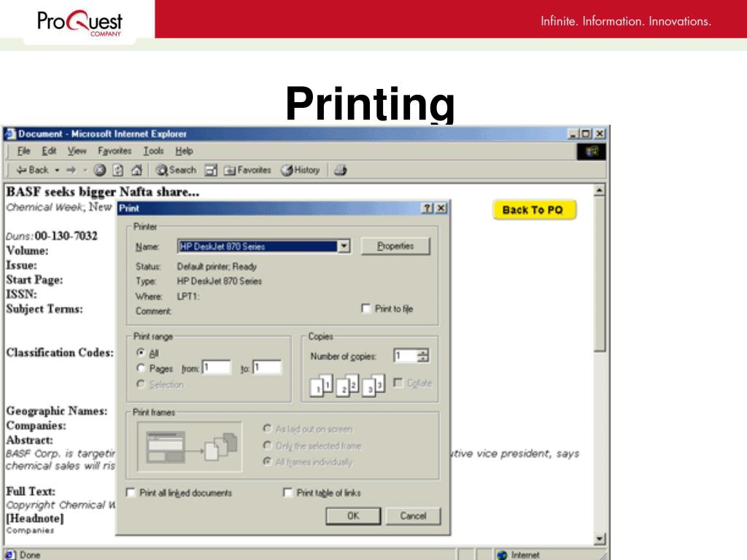Click the Refresh page icon

click(x=118, y=170)
